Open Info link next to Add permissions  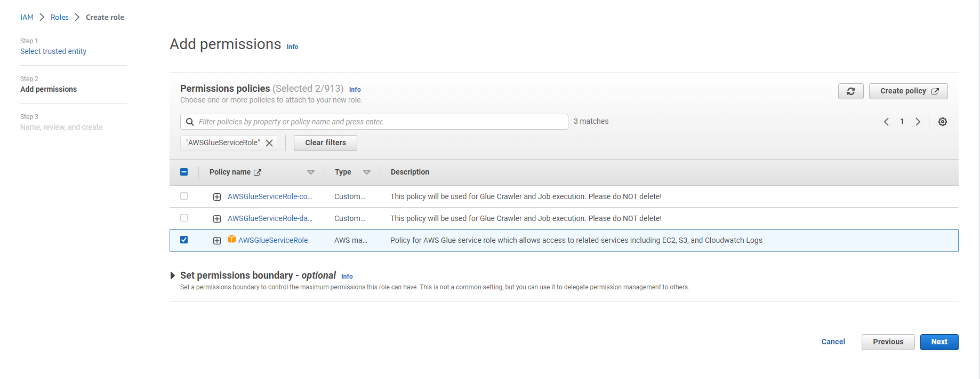click(x=292, y=47)
